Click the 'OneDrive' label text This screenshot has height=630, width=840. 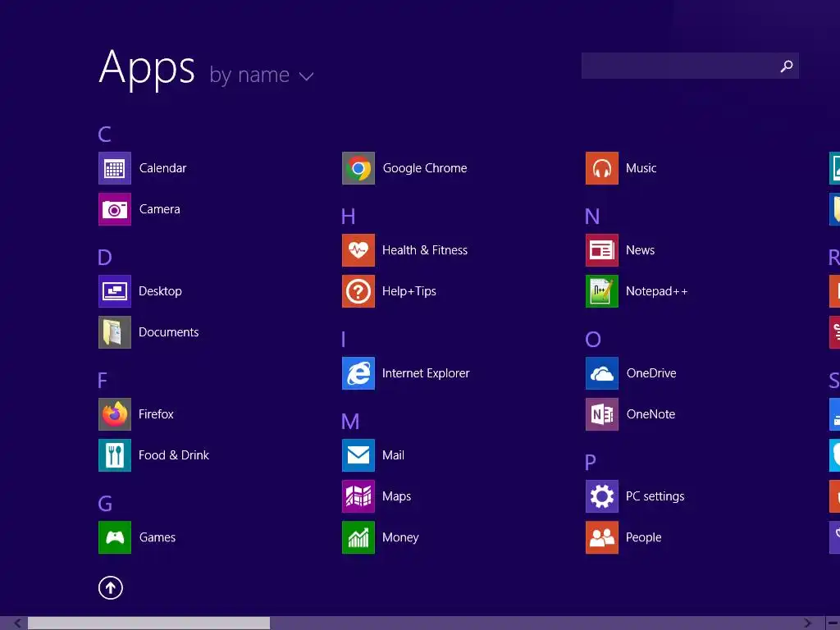coord(651,373)
